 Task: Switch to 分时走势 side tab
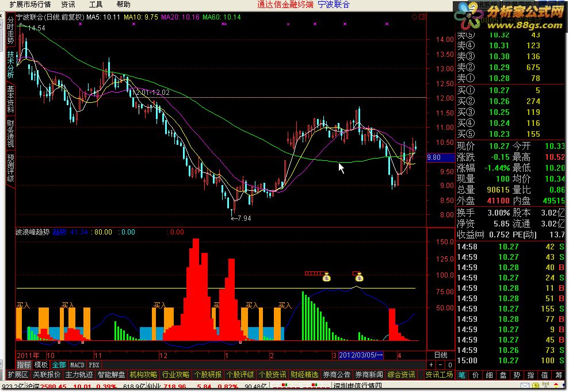[10, 30]
